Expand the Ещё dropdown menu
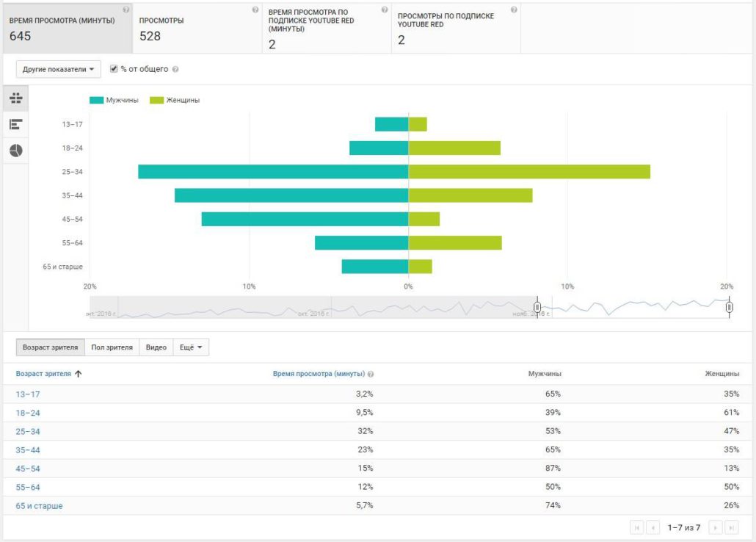The image size is (756, 542). click(191, 347)
